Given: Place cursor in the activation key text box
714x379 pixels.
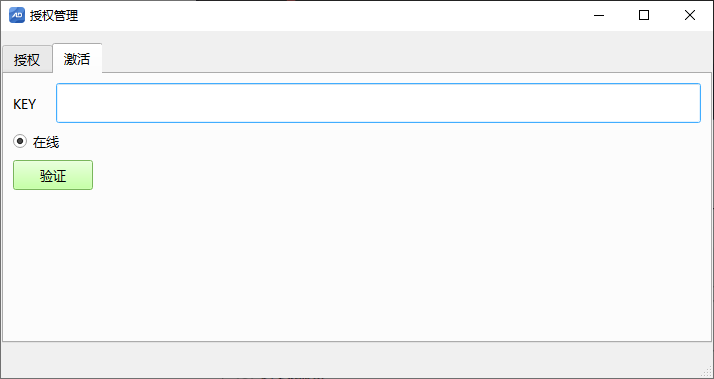Looking at the screenshot, I should [x=378, y=103].
